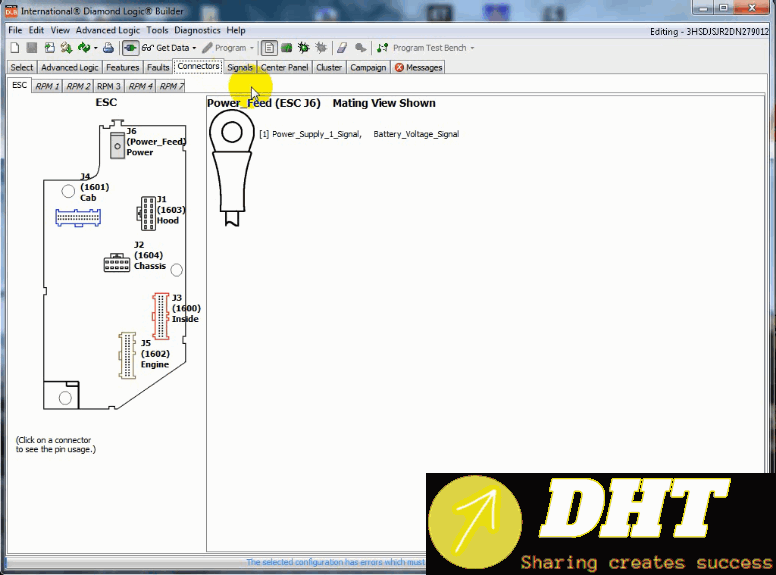Viewport: 776px width, 575px height.
Task: Select the RPM 2 sub-tab
Action: point(79,86)
